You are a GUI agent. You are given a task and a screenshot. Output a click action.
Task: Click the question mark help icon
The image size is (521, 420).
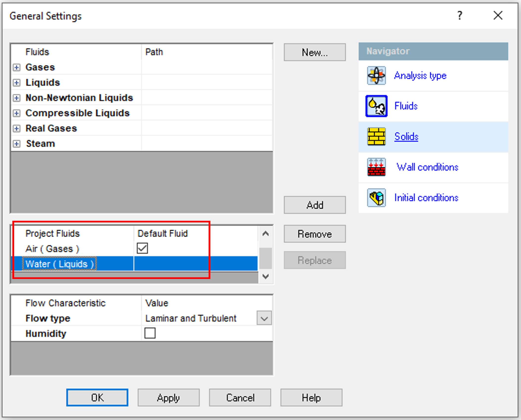pyautogui.click(x=459, y=16)
